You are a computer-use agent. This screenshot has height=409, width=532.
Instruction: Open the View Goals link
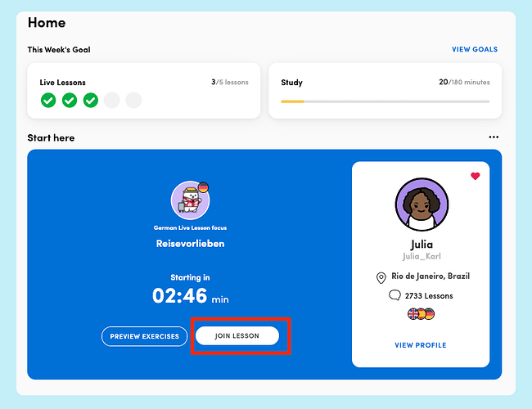click(475, 50)
